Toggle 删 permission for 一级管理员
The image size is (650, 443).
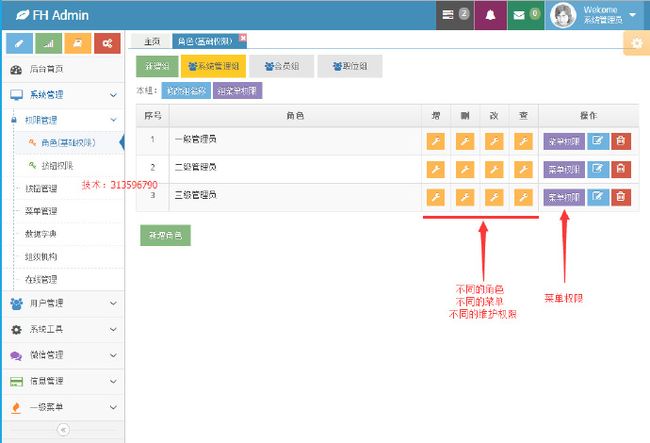[x=465, y=141]
